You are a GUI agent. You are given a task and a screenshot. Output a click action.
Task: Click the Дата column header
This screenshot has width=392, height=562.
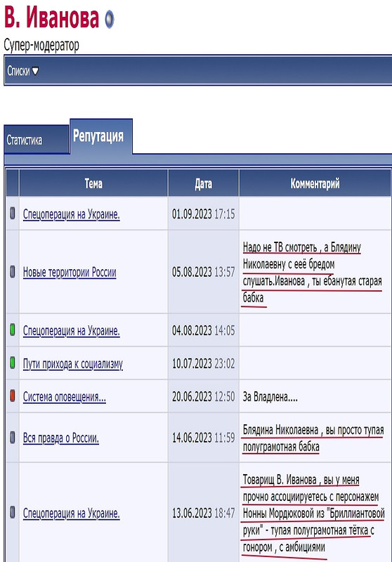[x=204, y=183]
